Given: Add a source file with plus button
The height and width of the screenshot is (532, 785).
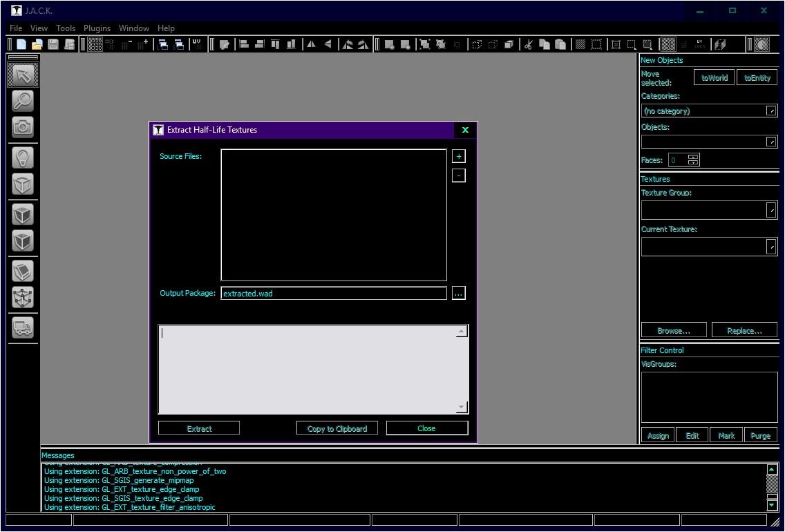Looking at the screenshot, I should [459, 157].
